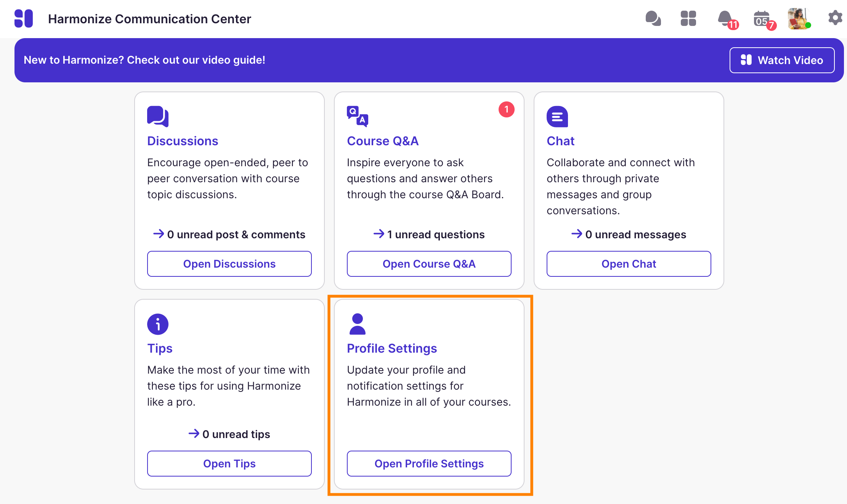Click the Profile Settings person icon

point(357,324)
